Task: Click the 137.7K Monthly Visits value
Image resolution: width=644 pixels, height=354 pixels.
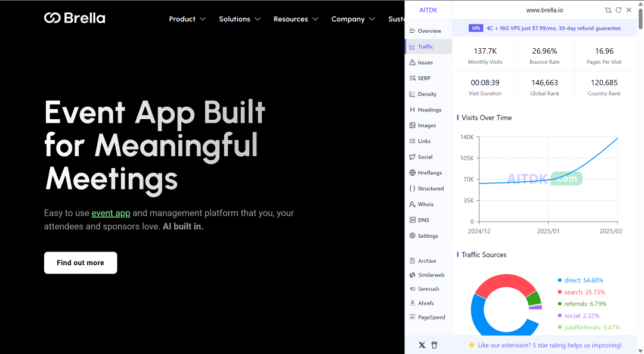Action: point(485,51)
